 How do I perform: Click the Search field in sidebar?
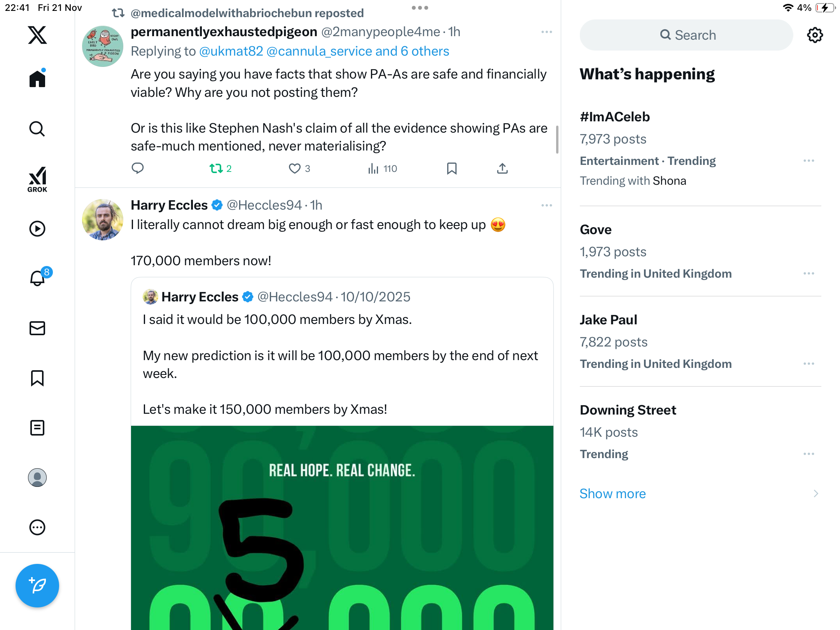686,35
